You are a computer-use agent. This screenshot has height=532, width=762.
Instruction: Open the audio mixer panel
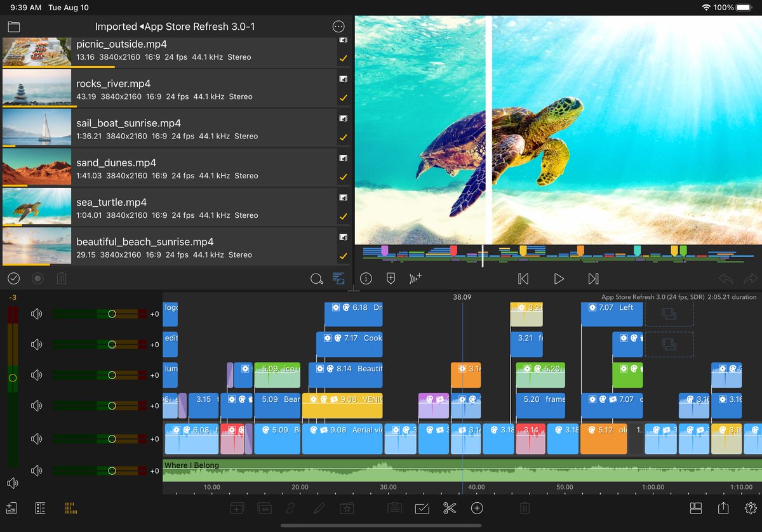(70, 508)
